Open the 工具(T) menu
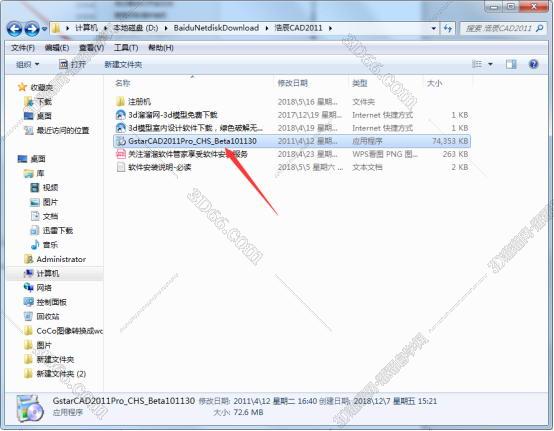This screenshot has height=431, width=554. pos(126,48)
